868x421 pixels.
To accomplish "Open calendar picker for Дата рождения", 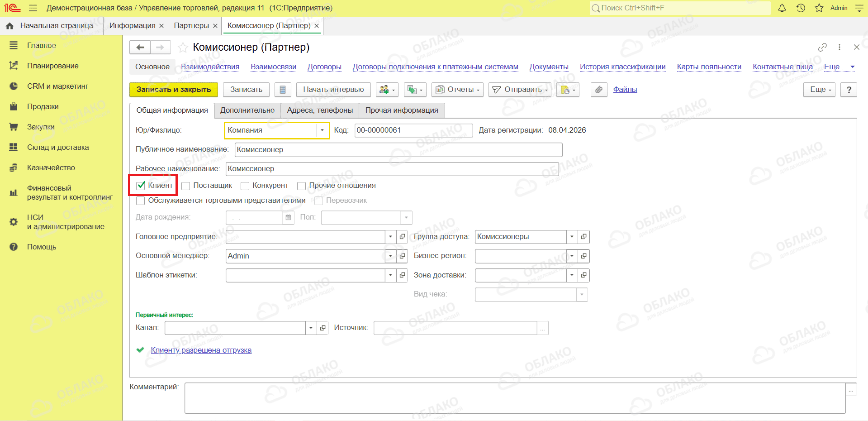I will click(288, 218).
